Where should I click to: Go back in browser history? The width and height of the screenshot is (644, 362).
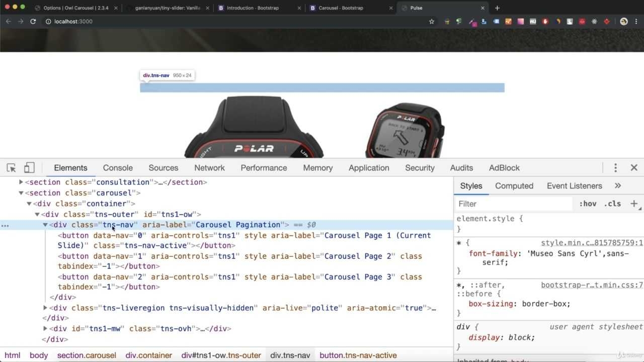(x=8, y=22)
